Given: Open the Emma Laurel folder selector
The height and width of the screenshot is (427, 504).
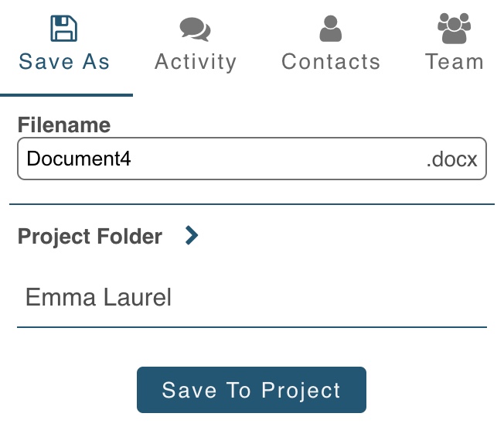Looking at the screenshot, I should click(98, 298).
